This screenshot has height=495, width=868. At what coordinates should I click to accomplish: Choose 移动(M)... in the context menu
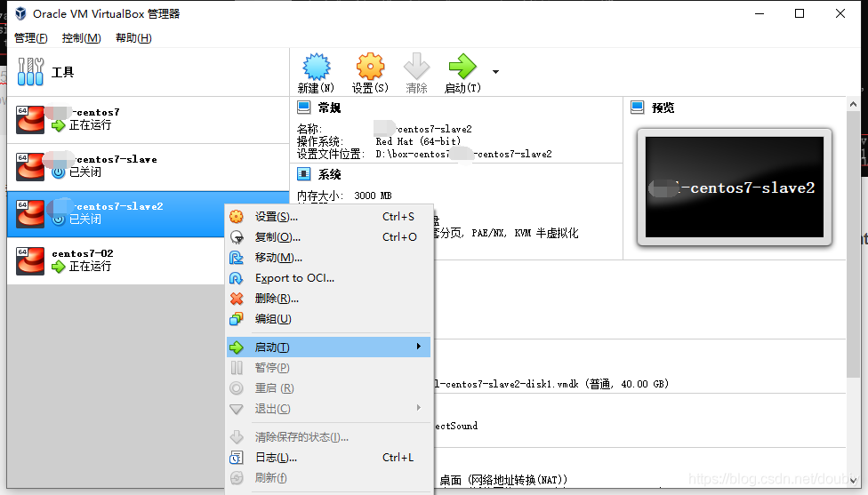[328, 258]
